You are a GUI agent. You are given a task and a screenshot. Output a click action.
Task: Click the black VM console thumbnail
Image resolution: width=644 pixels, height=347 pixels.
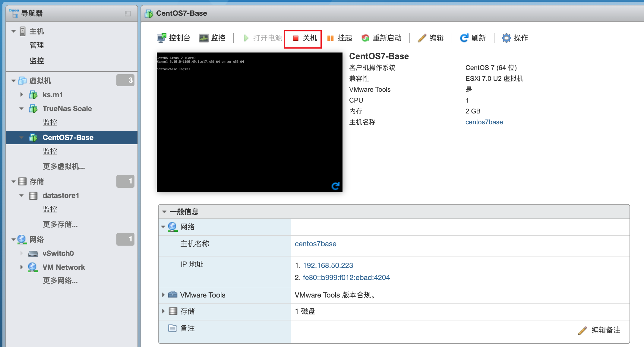(x=249, y=122)
